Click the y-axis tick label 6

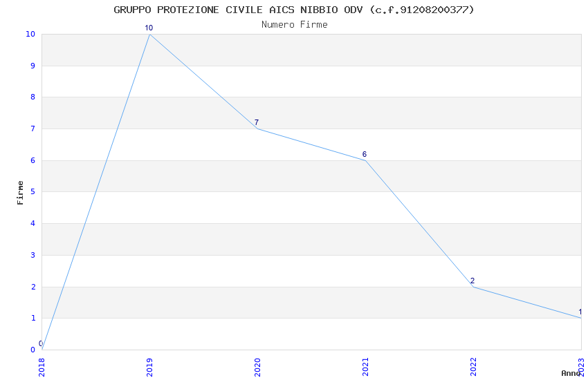pyautogui.click(x=33, y=160)
